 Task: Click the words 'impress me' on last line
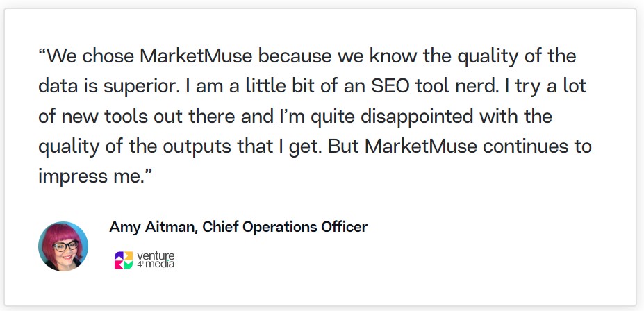90,177
